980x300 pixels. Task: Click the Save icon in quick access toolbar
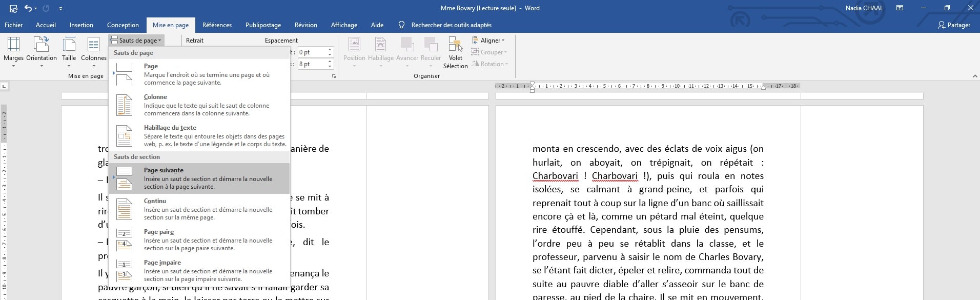[x=13, y=8]
